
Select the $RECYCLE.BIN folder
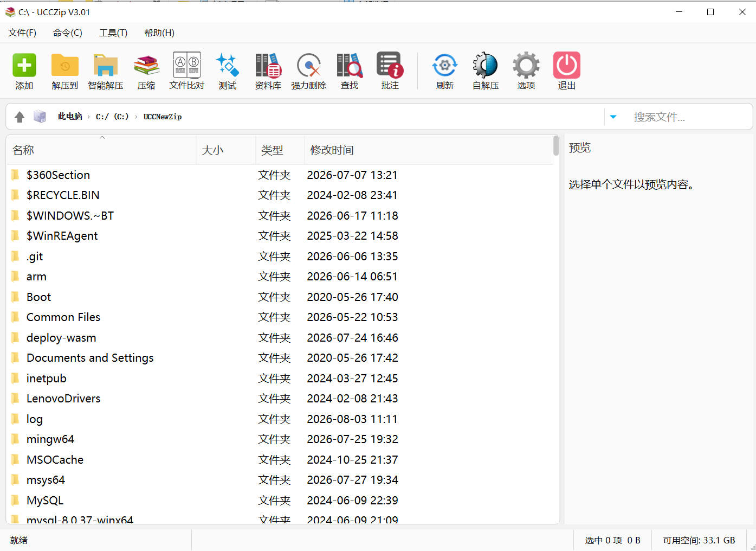(280, 195)
